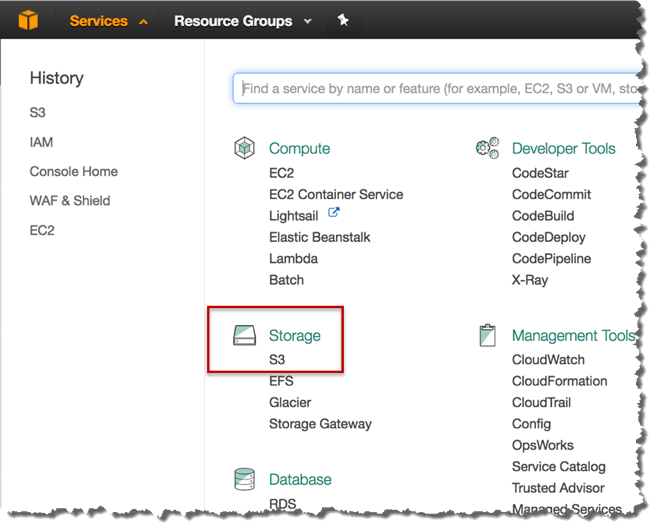Open the EFS service
The image size is (658, 531).
281,381
